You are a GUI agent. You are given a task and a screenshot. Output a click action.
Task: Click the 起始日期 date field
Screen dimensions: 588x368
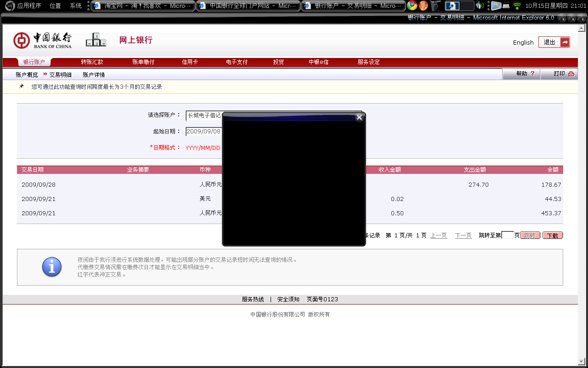click(204, 132)
